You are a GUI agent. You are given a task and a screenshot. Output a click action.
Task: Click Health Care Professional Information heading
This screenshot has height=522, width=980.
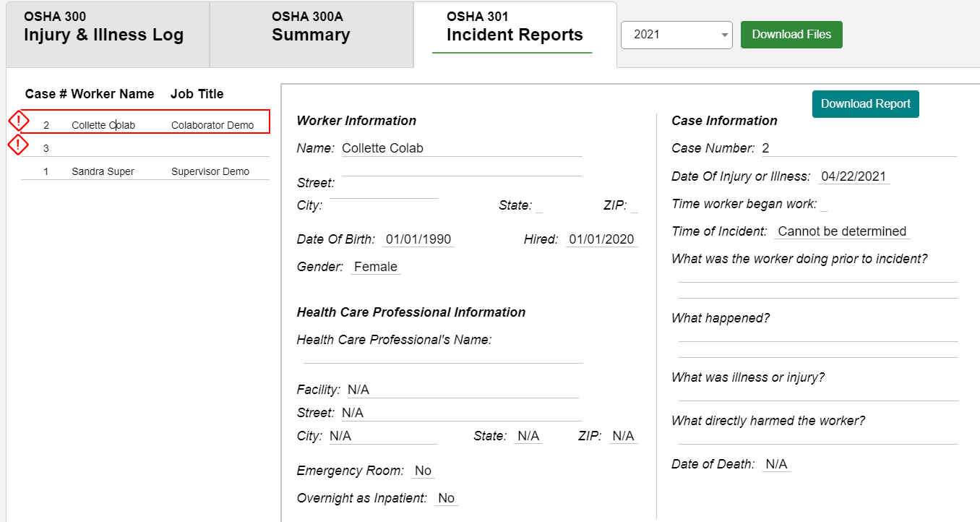(x=411, y=312)
